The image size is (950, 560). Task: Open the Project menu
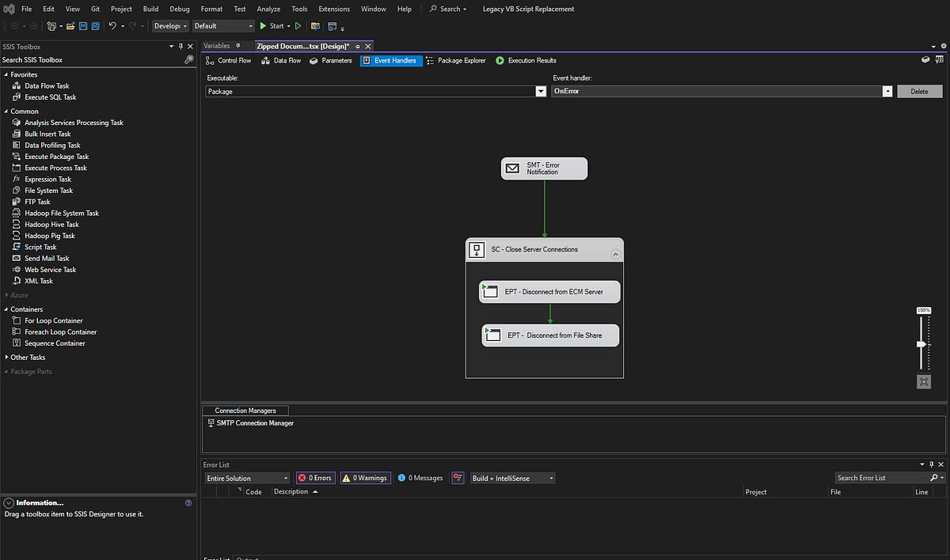pyautogui.click(x=121, y=9)
